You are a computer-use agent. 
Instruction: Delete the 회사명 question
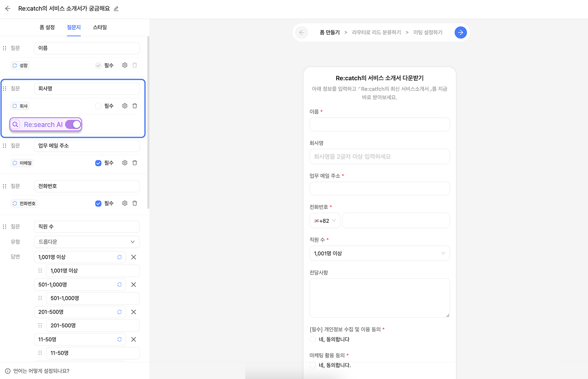click(135, 106)
